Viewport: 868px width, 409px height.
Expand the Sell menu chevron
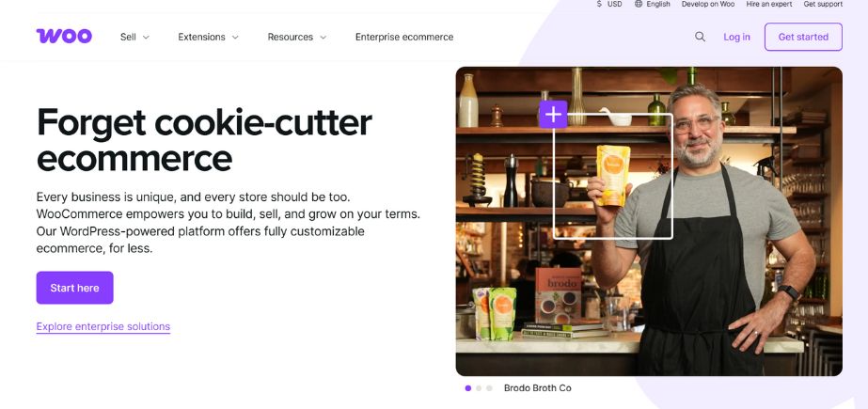pos(146,37)
